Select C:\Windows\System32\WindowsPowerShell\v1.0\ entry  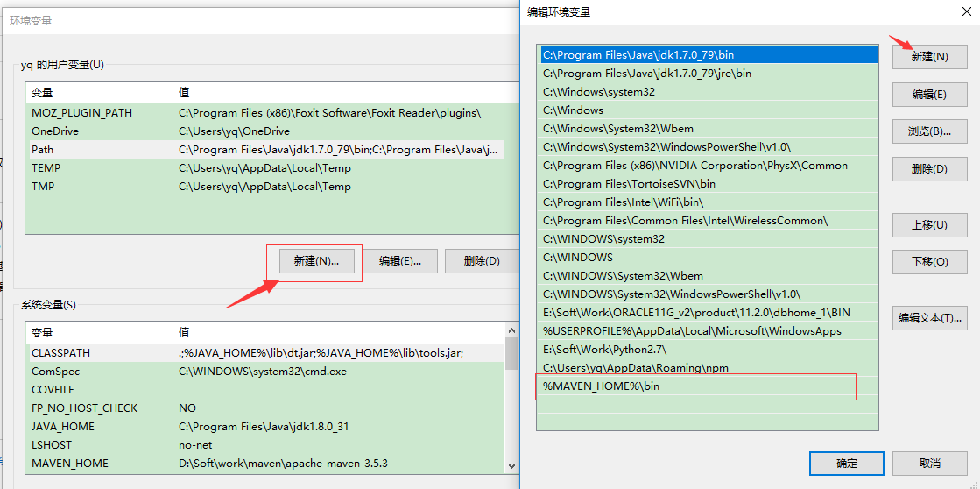(709, 147)
